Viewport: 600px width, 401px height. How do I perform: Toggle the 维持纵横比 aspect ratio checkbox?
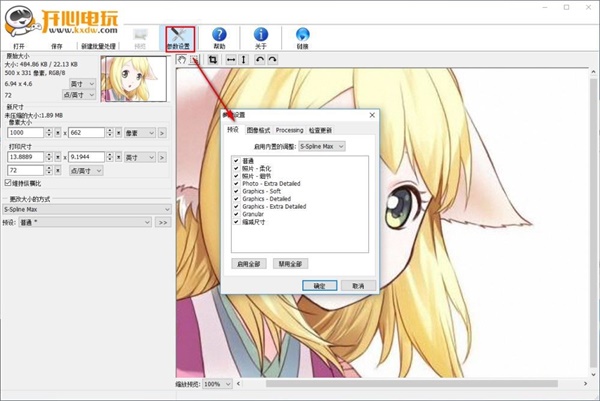click(x=8, y=183)
